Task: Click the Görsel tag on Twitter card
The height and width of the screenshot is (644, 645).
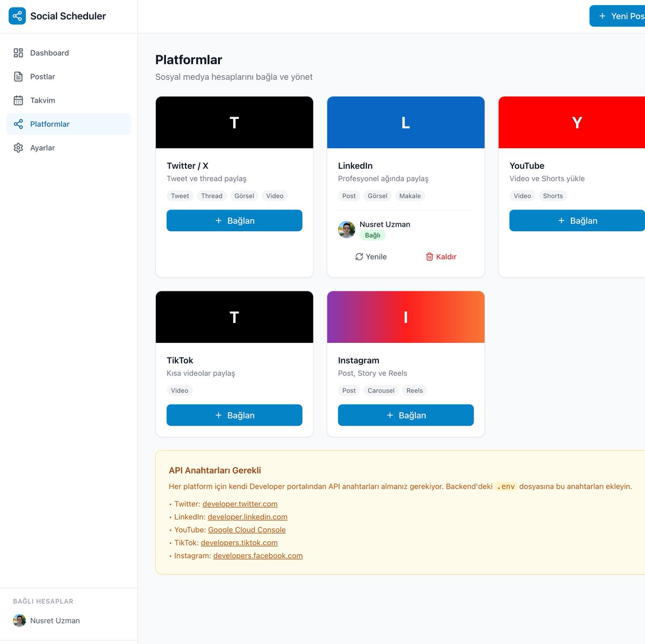Action: [244, 196]
